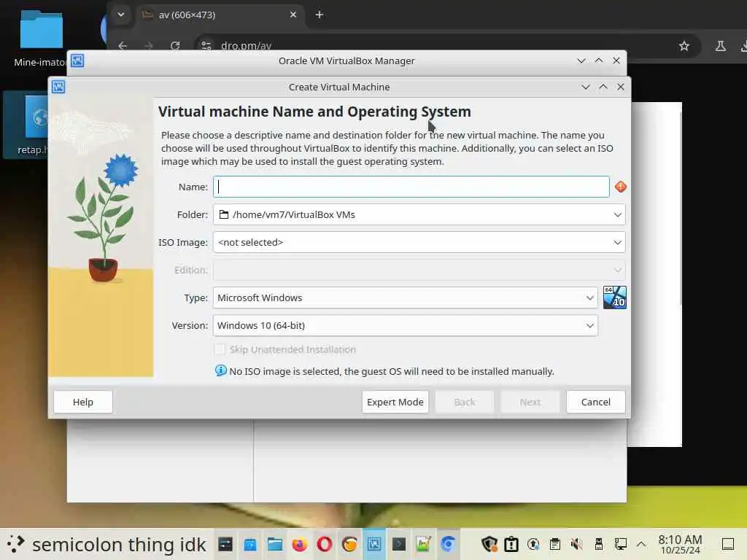
Task: Click the blue info icon beside ISO notice
Action: coord(220,370)
